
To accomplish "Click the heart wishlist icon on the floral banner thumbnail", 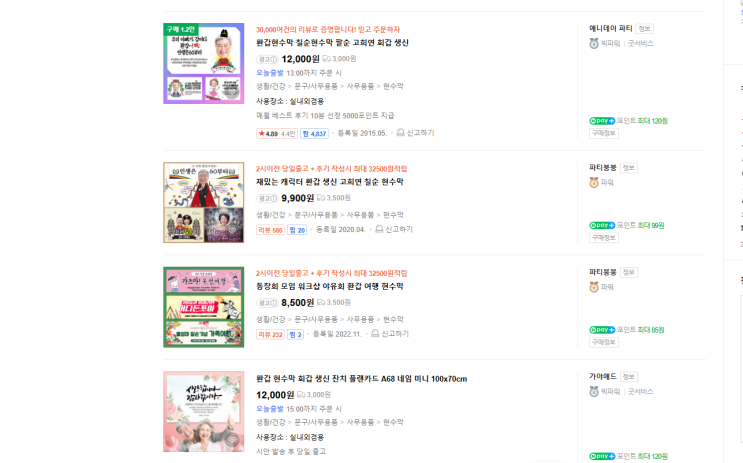I will point(232,440).
